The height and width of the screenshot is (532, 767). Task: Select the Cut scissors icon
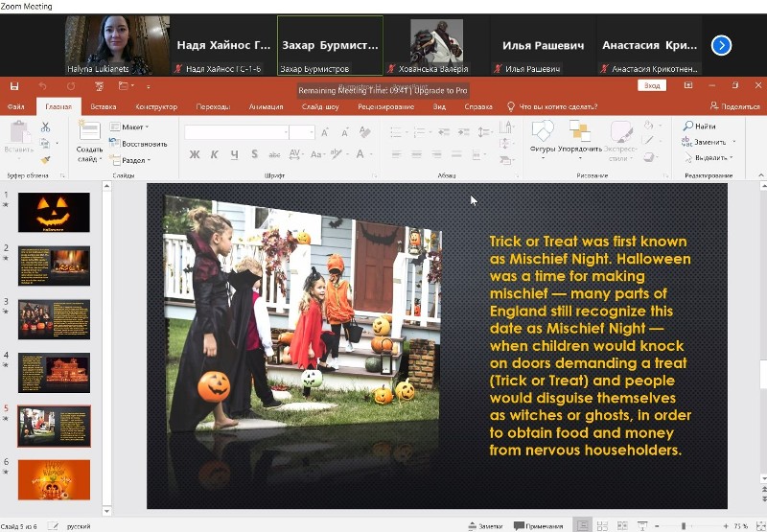[x=45, y=127]
